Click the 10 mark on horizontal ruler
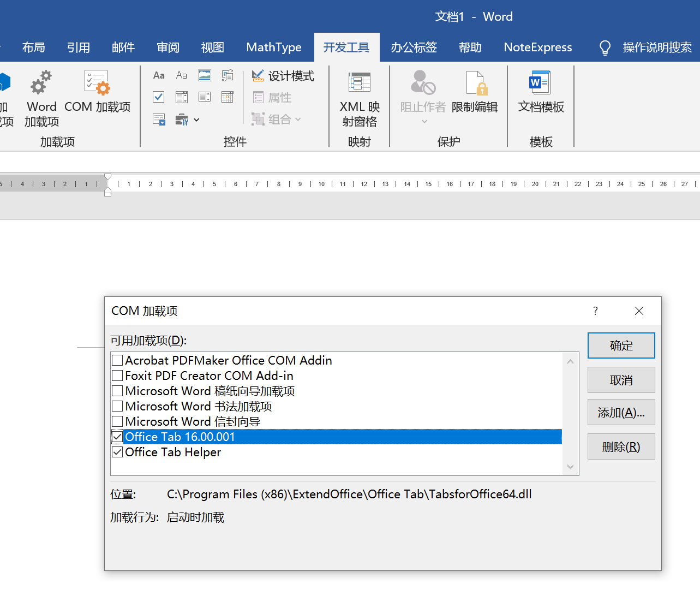Image resolution: width=700 pixels, height=590 pixels. [x=321, y=184]
